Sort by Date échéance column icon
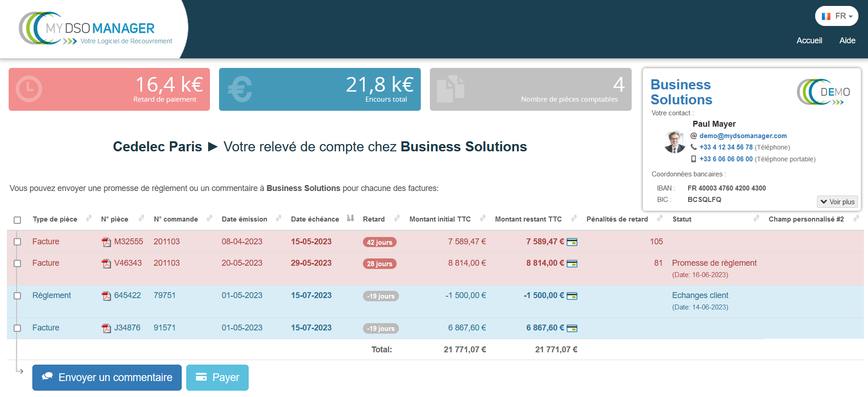 tap(350, 218)
